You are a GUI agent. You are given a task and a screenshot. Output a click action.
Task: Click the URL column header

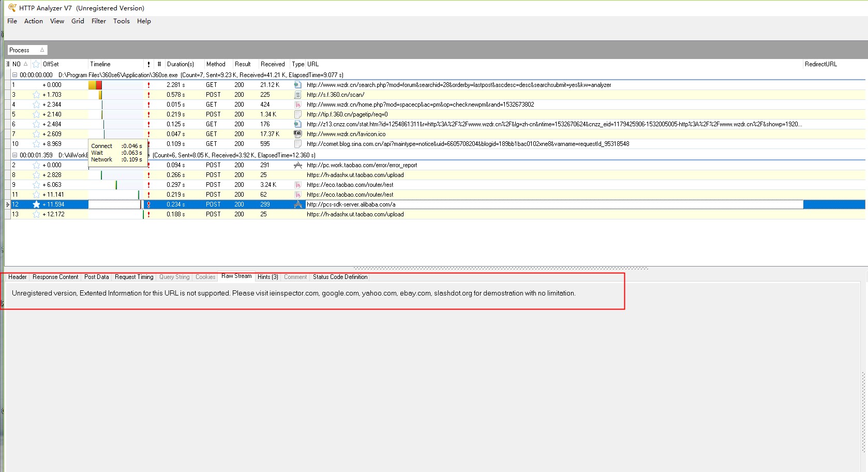point(313,64)
